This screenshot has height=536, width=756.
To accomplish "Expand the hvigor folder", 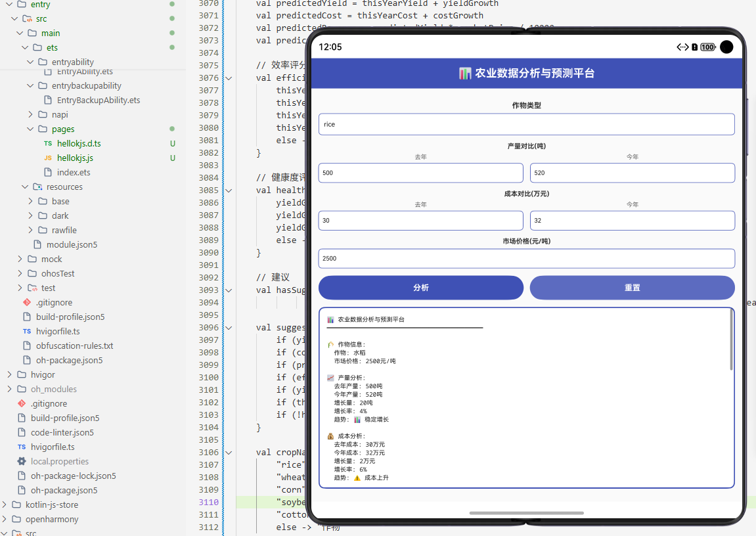I will [x=9, y=375].
